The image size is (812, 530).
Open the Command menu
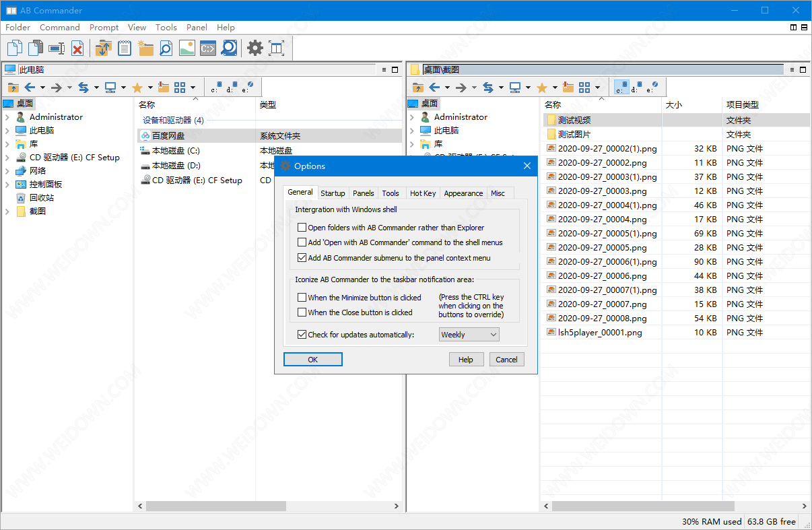(x=60, y=28)
